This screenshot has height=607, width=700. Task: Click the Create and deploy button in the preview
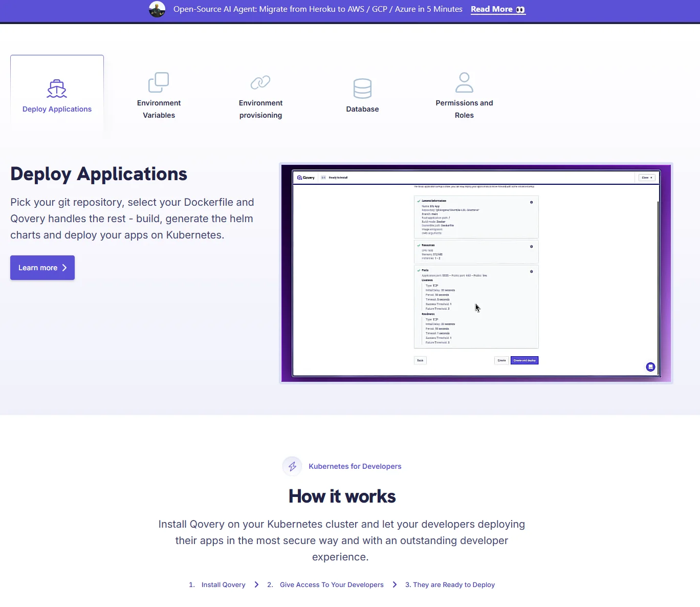pos(524,360)
